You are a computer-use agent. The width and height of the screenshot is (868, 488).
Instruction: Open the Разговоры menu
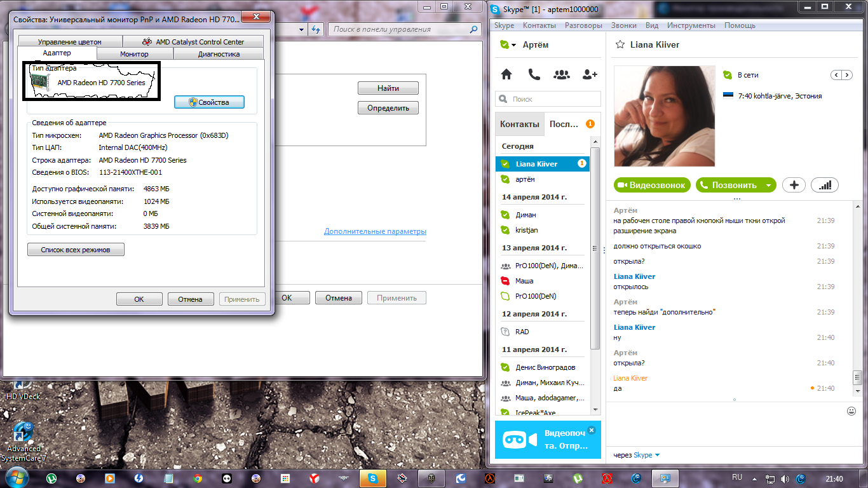[583, 25]
